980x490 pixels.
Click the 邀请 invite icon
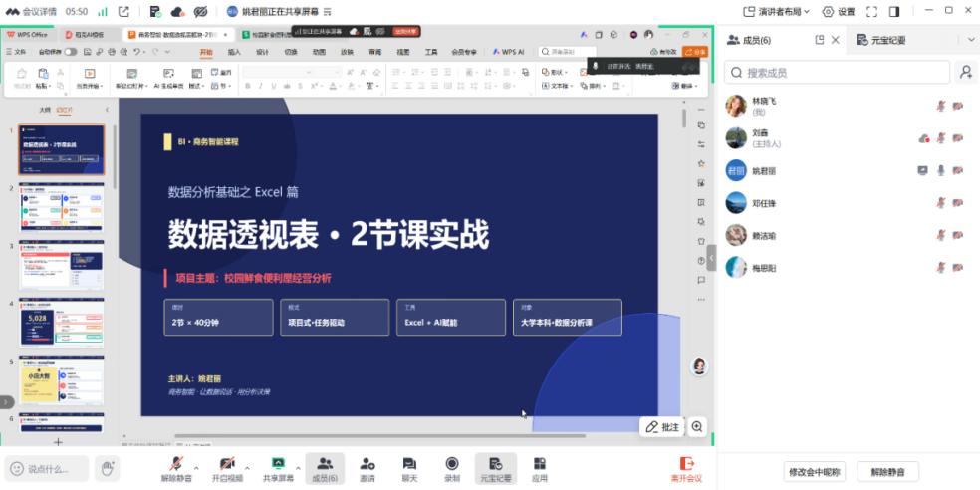[367, 464]
